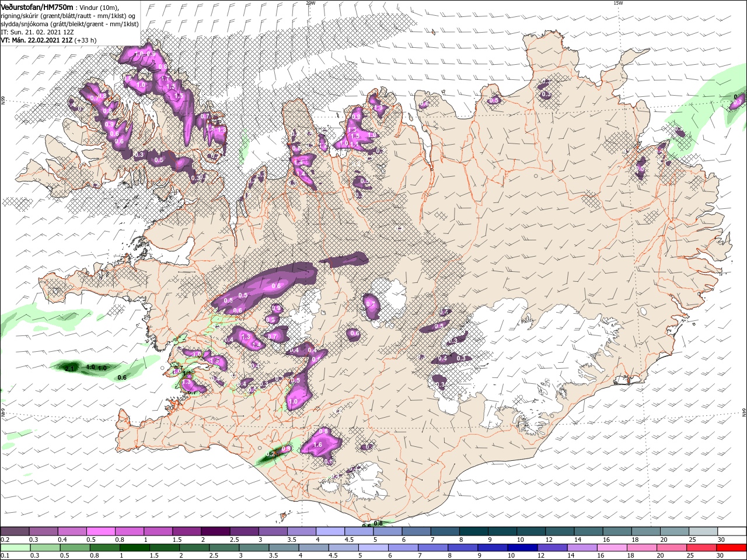Pick the upper scale swatch starting at 0.4
Viewport: 747px width, 560px height.
coord(72,531)
